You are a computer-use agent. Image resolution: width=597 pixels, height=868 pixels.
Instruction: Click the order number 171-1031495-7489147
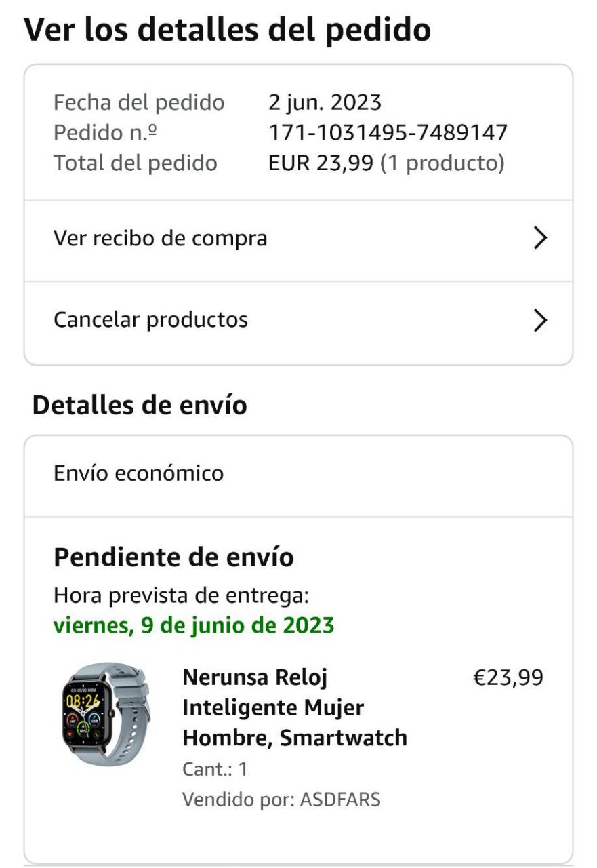[x=388, y=133]
